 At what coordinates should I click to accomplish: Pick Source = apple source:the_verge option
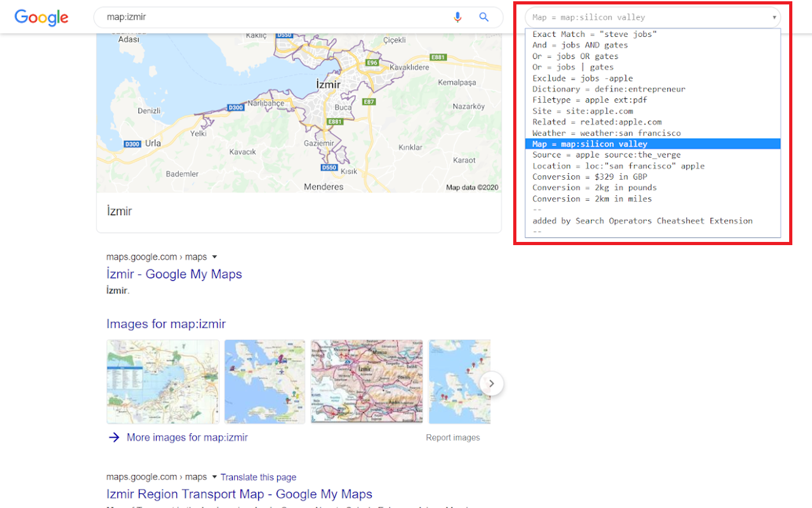pos(653,155)
